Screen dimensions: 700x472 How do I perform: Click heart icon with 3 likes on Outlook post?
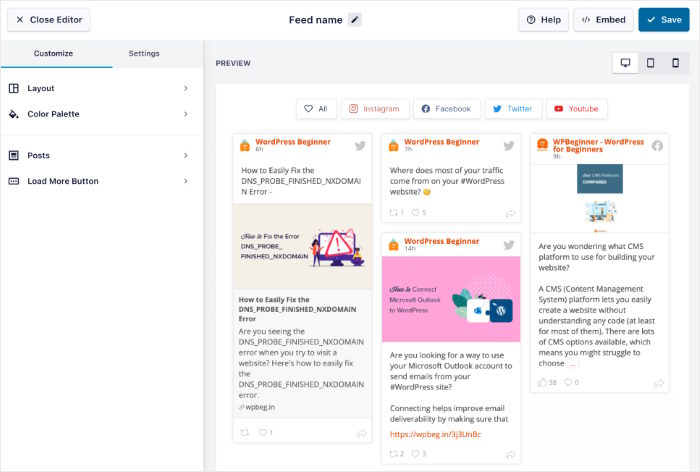pos(415,454)
